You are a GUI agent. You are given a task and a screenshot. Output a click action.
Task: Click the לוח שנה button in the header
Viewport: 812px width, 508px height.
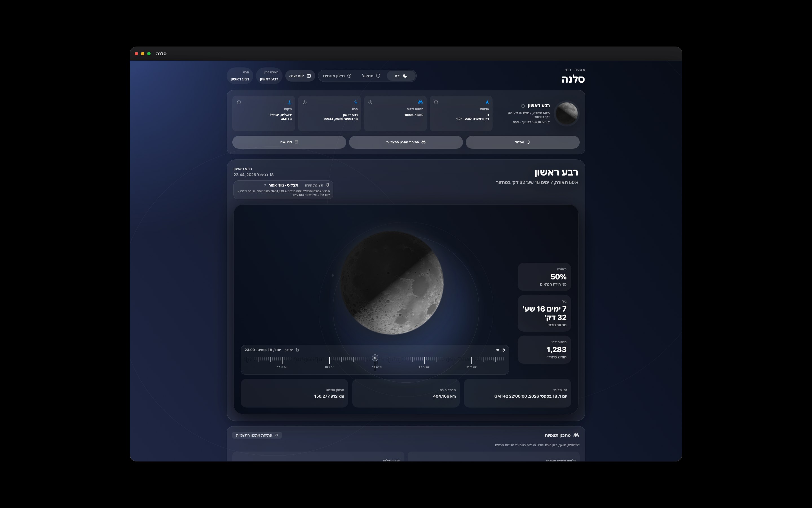click(300, 76)
